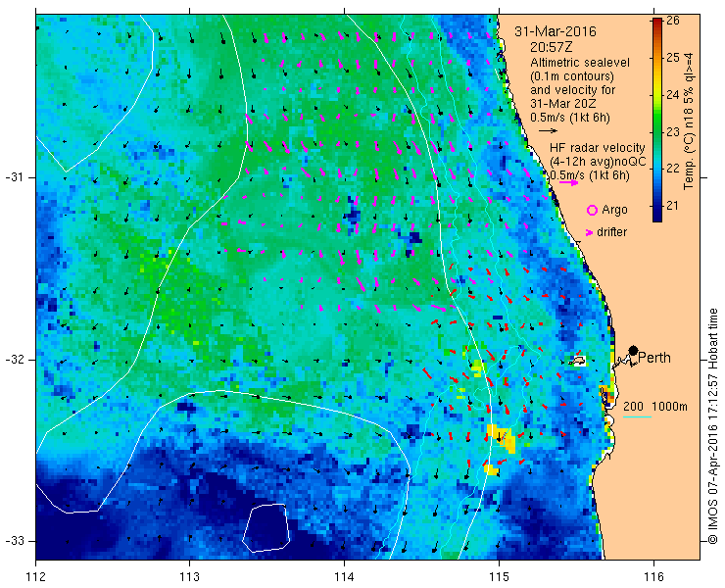Click the dark blue bottom of colorbar
This screenshot has width=725, height=588.
(x=657, y=217)
